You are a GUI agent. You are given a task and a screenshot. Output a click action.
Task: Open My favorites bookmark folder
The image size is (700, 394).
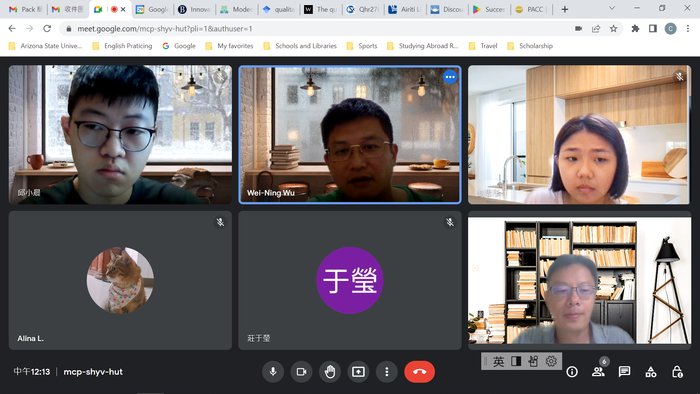(229, 46)
